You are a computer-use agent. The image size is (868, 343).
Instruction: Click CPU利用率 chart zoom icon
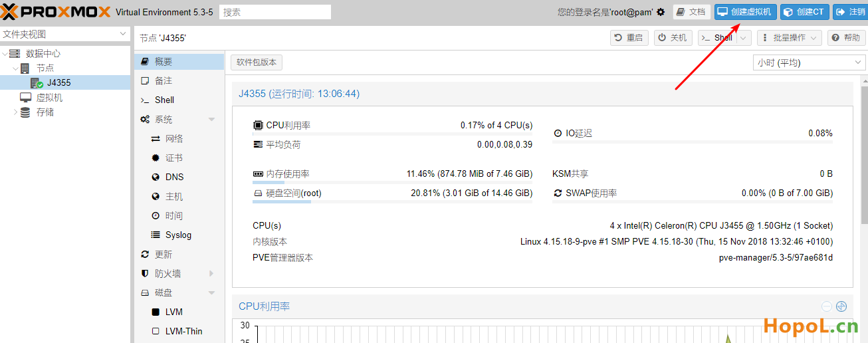[x=841, y=306]
